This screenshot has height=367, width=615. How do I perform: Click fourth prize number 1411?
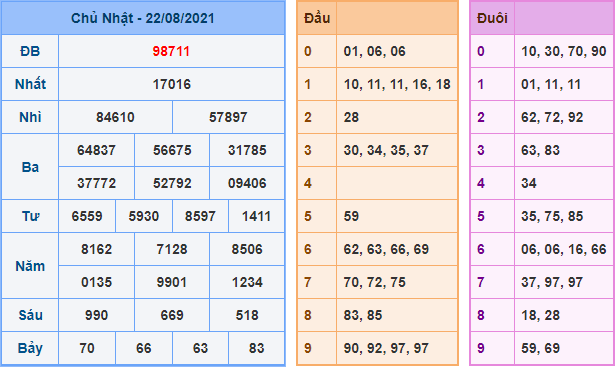point(257,216)
